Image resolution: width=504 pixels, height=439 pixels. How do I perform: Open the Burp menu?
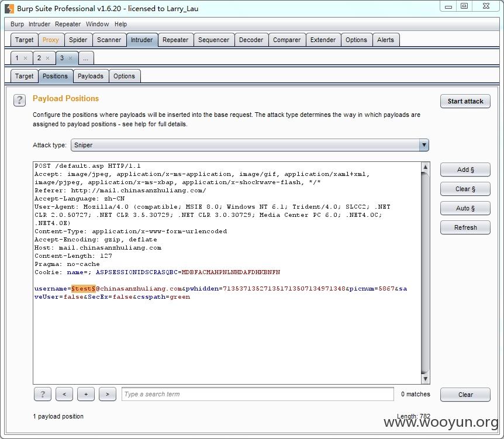click(17, 24)
